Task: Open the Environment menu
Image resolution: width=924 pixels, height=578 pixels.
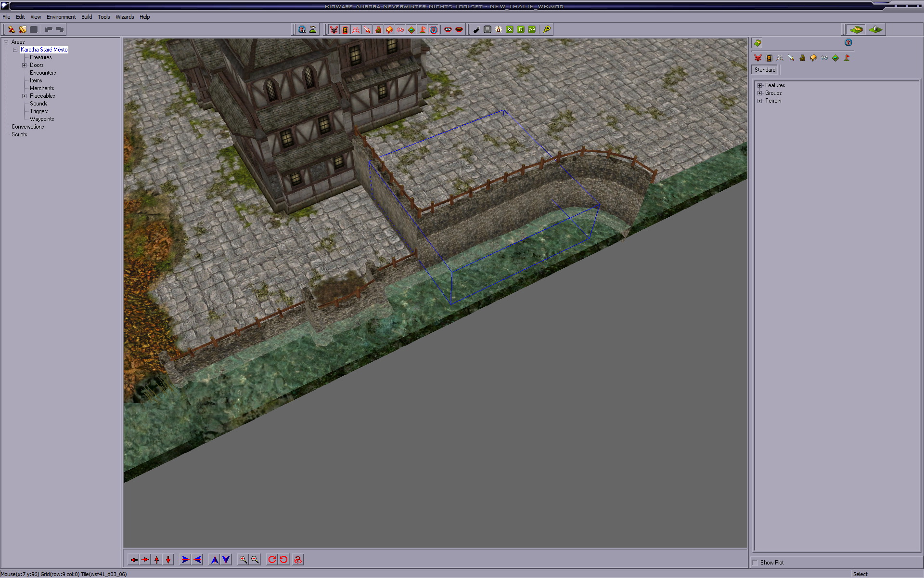Action: [61, 17]
